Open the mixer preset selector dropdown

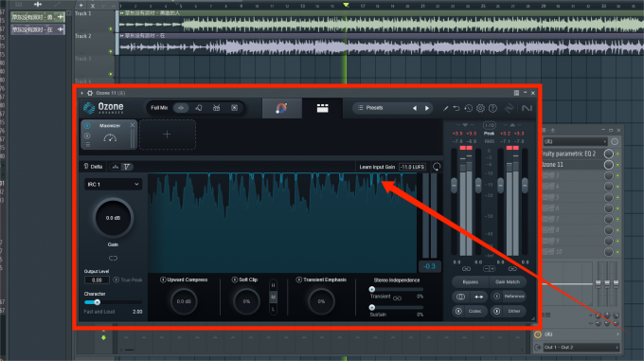pyautogui.click(x=575, y=142)
